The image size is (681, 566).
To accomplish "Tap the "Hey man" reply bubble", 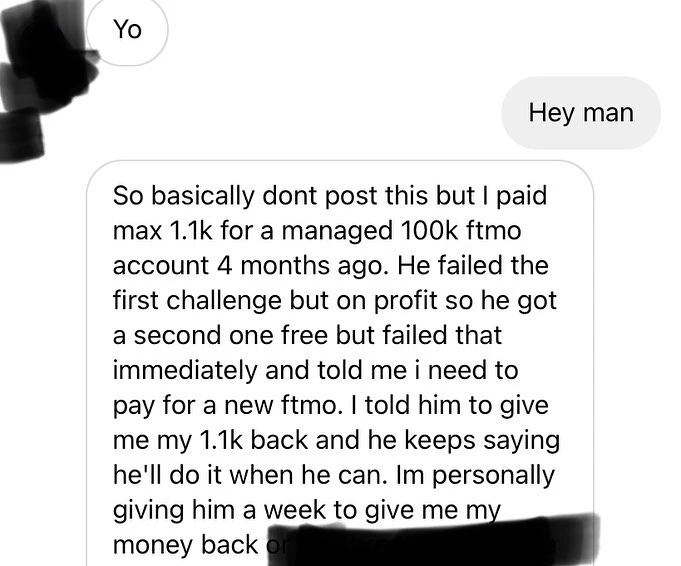I will pos(581,113).
